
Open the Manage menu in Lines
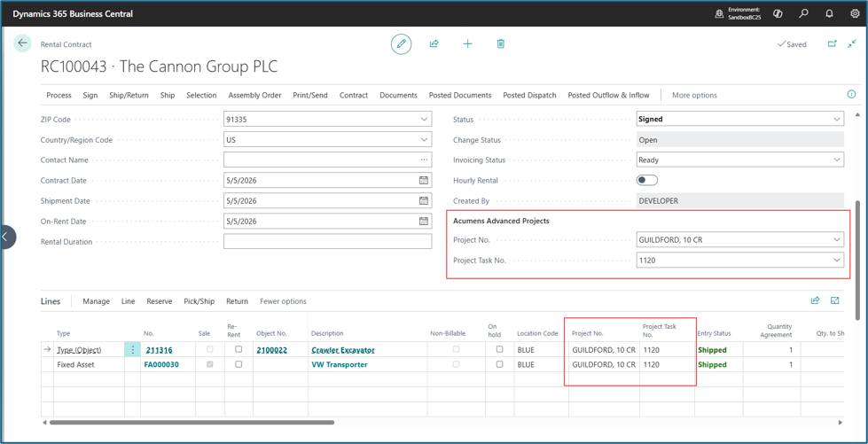pyautogui.click(x=97, y=301)
